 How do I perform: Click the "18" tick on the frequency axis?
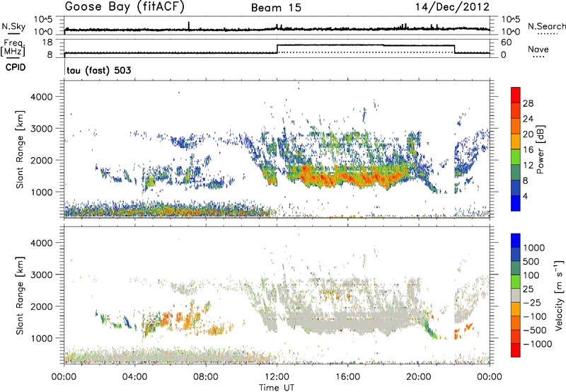[x=47, y=42]
